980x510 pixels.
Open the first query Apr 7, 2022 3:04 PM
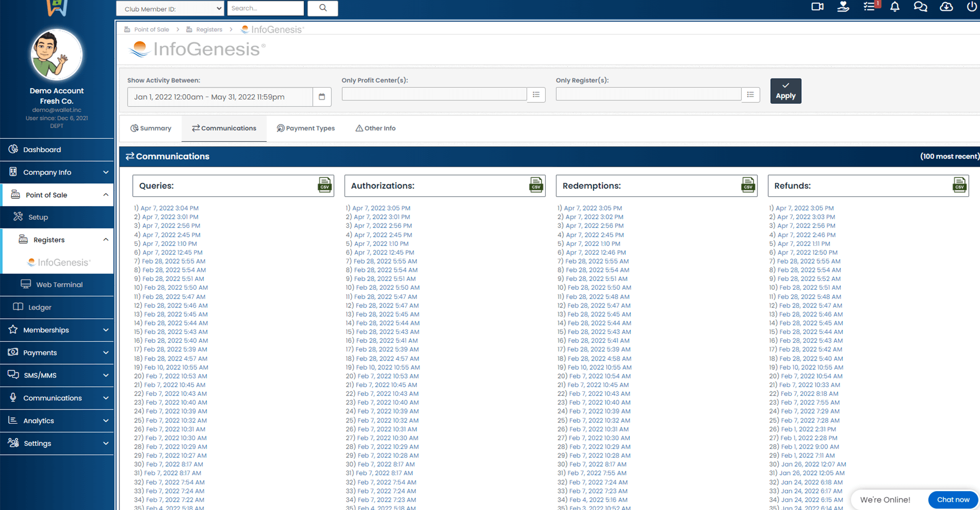pyautogui.click(x=169, y=208)
